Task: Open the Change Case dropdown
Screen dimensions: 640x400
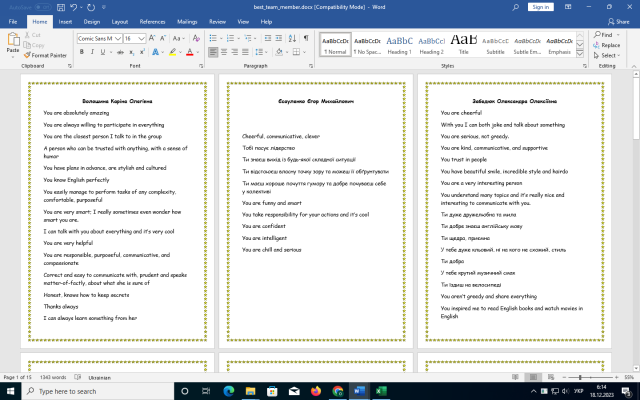Action: pyautogui.click(x=179, y=38)
